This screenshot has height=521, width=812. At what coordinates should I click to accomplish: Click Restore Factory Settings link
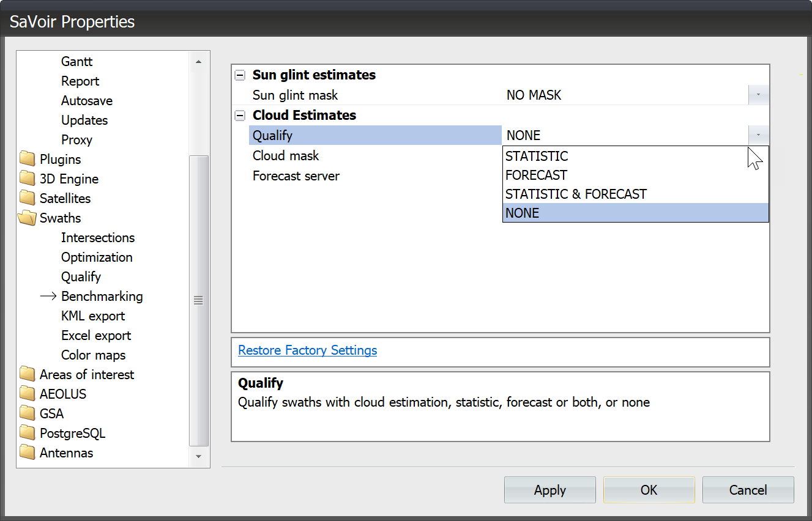click(307, 350)
